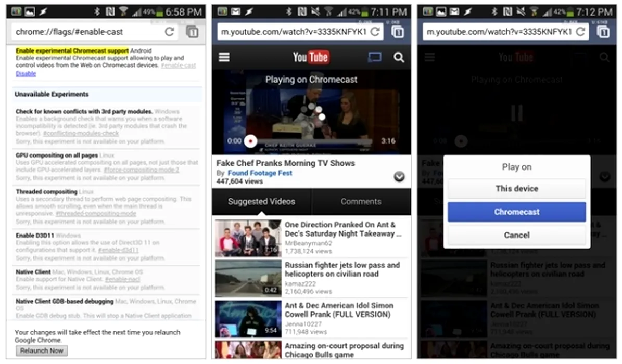
Task: Tap the battery indicator in the left phone status bar
Action: [x=159, y=12]
